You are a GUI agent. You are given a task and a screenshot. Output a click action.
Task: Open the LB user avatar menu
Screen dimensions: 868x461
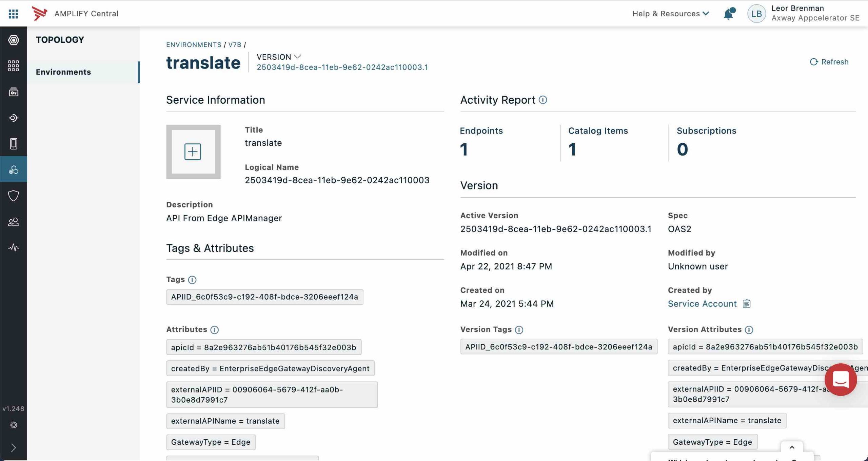756,14
